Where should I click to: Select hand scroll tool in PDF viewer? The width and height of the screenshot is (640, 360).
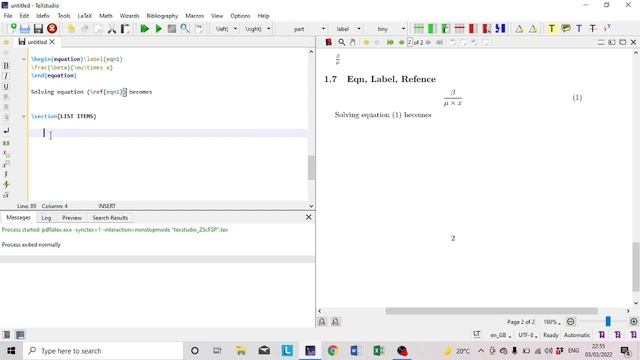click(x=352, y=42)
